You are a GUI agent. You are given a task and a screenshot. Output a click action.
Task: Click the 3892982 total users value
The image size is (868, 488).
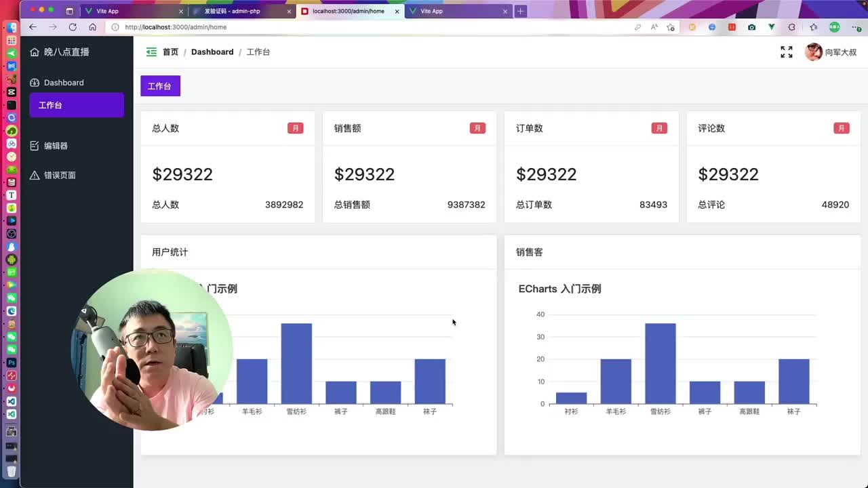[284, 205]
